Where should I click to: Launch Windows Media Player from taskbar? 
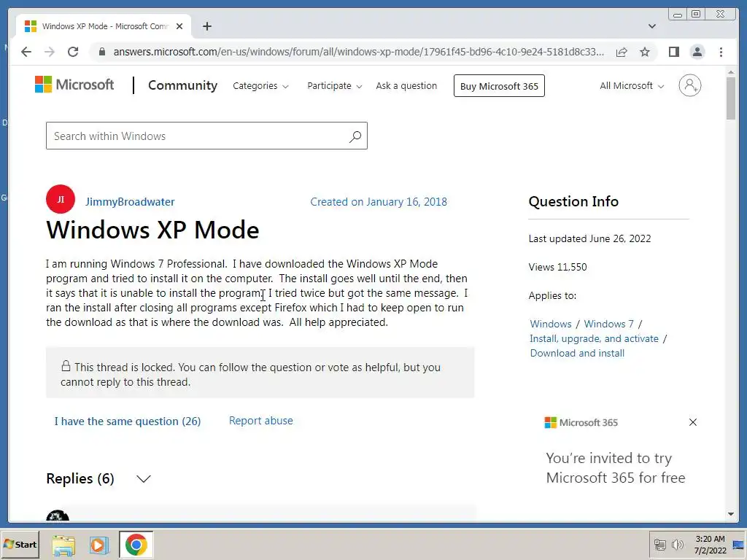click(99, 545)
